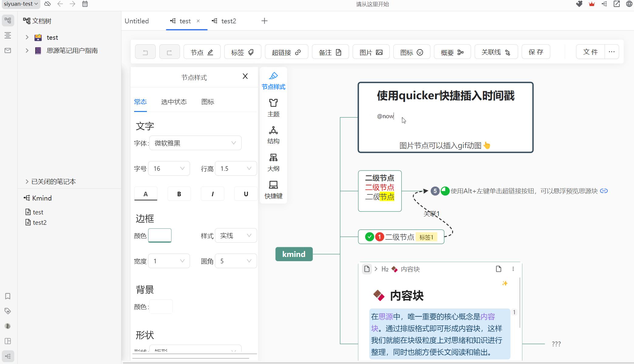The width and height of the screenshot is (634, 364).
Task: Click the 图片 toolbar button
Action: pyautogui.click(x=371, y=52)
